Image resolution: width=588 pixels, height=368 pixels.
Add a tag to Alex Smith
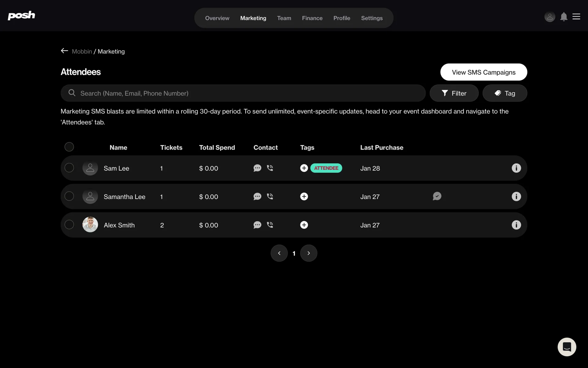tap(304, 225)
